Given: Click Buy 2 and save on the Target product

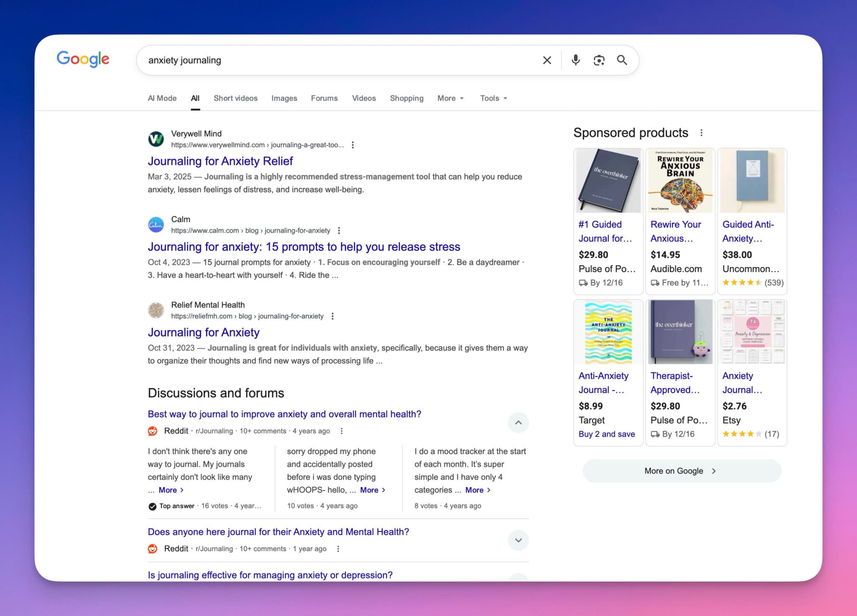Looking at the screenshot, I should point(607,434).
